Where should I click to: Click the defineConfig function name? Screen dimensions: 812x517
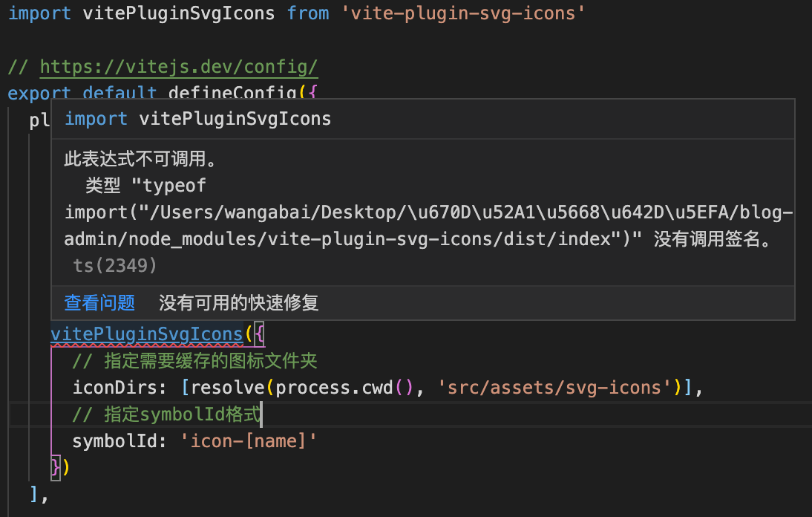click(x=232, y=94)
